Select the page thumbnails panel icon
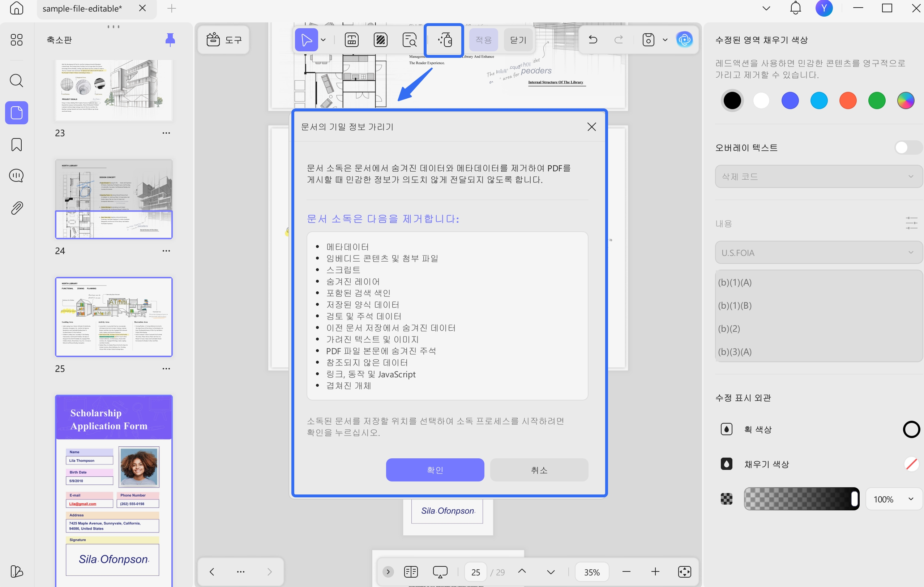924x587 pixels. tap(17, 113)
